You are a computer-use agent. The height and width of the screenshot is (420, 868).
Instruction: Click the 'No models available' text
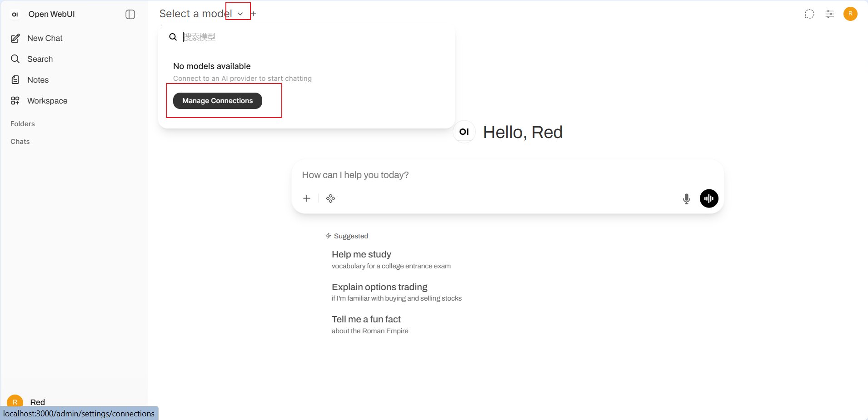point(212,66)
